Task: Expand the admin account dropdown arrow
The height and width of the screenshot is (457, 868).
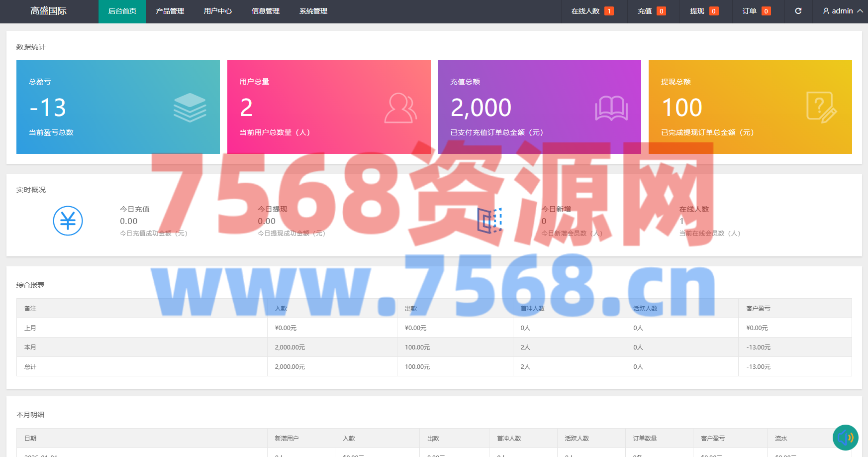Action: coord(860,11)
